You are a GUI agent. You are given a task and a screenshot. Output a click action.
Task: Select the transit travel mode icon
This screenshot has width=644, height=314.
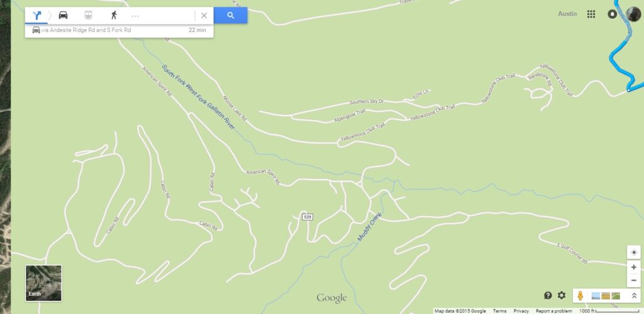point(88,16)
